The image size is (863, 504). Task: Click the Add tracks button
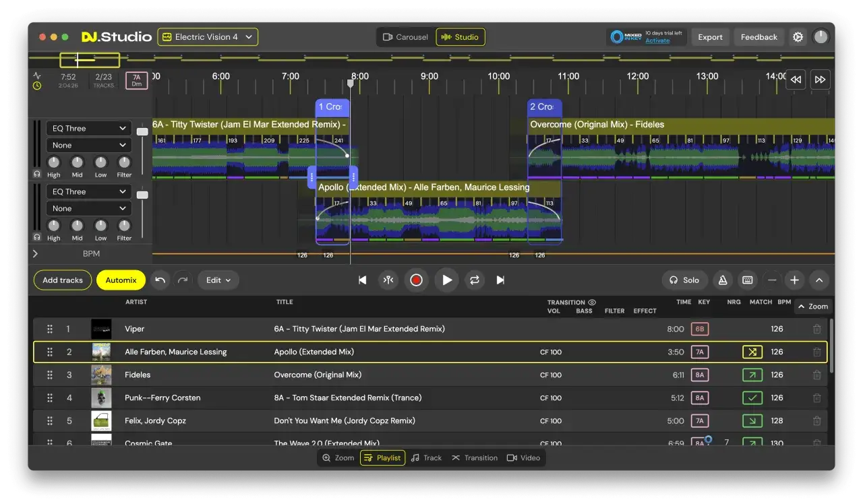click(x=63, y=280)
